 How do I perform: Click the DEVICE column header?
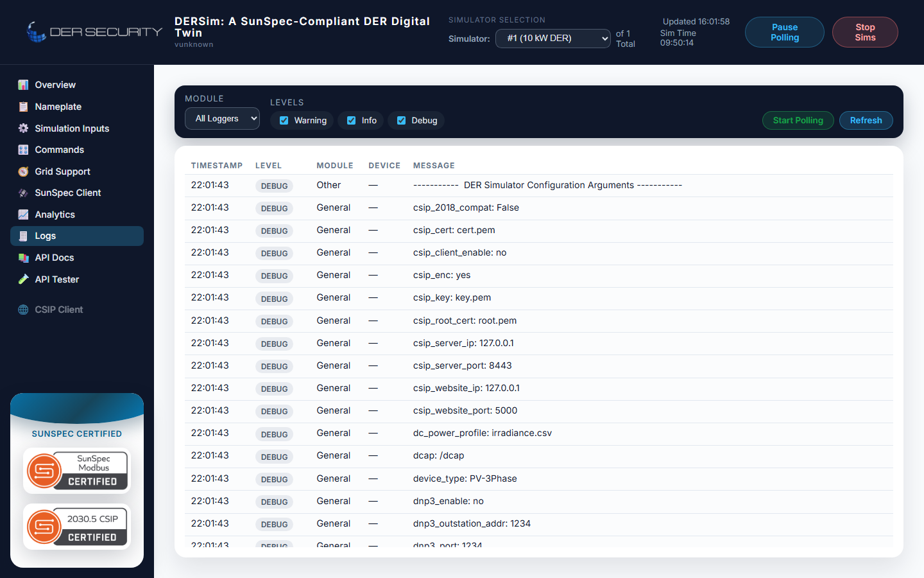(x=384, y=166)
